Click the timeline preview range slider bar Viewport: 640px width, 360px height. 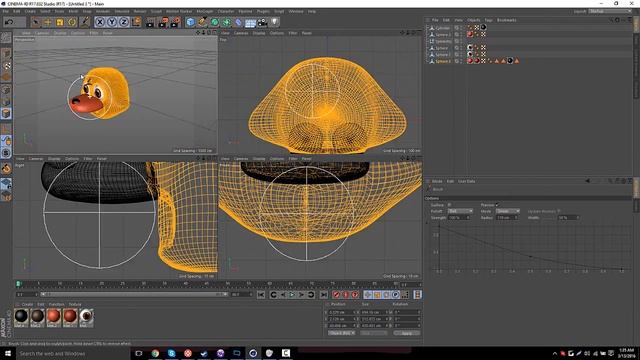134,294
